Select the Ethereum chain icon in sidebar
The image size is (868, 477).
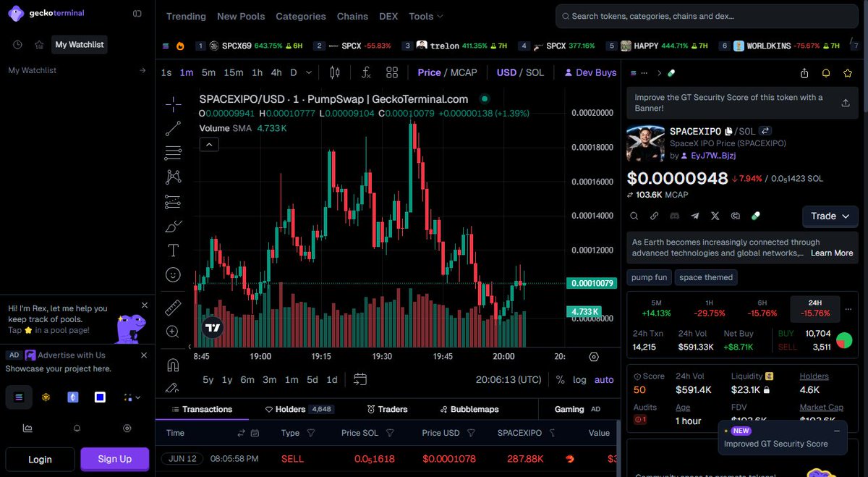coord(73,397)
